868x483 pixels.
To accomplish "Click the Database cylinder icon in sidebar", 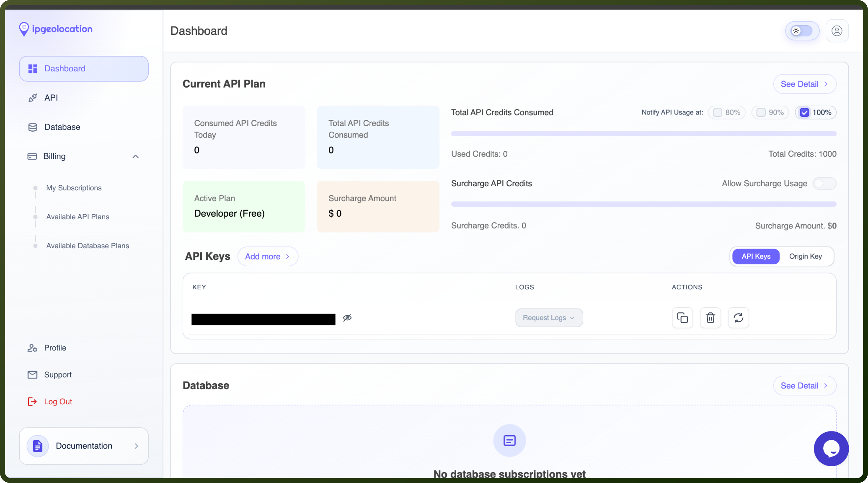I will click(x=33, y=127).
